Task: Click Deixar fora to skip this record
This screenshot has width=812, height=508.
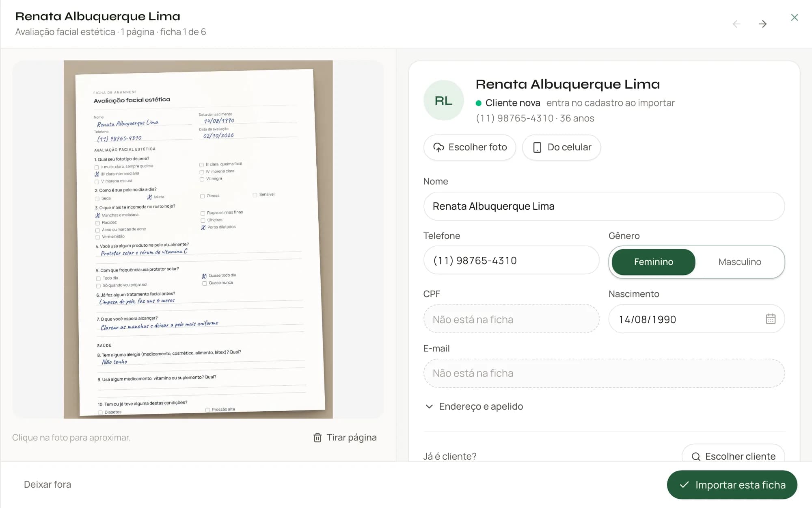Action: pyautogui.click(x=48, y=484)
